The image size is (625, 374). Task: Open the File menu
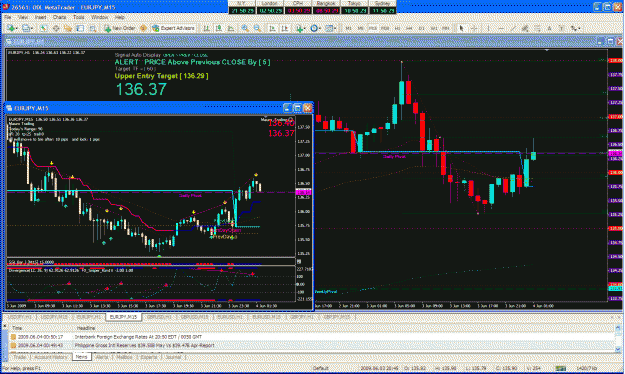pyautogui.click(x=8, y=17)
